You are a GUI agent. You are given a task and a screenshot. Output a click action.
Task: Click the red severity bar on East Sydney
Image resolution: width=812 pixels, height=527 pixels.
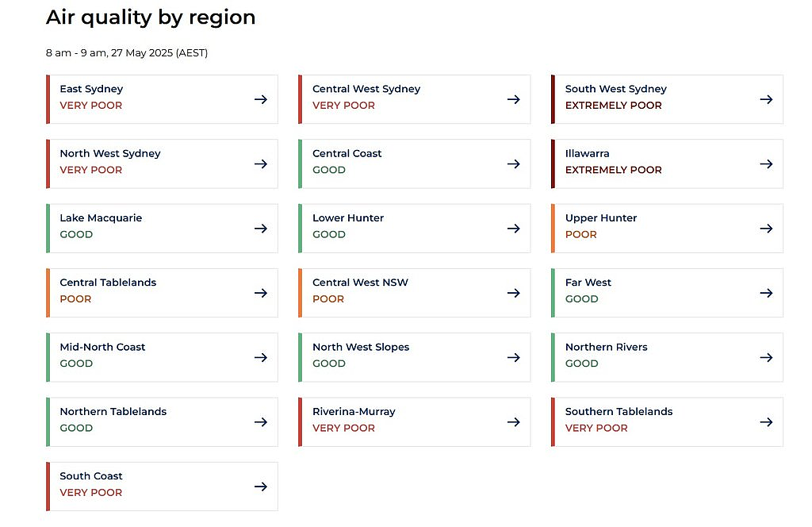pyautogui.click(x=48, y=99)
